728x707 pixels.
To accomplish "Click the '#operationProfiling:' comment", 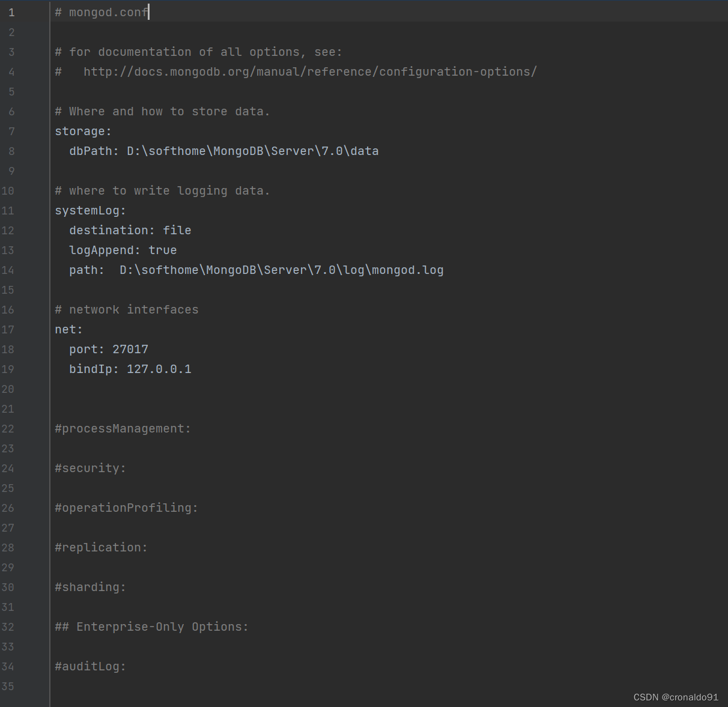I will (x=126, y=508).
